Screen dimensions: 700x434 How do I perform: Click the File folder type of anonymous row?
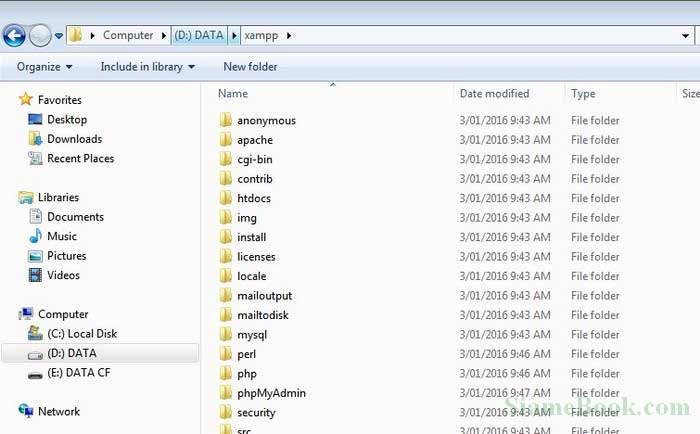[x=595, y=121]
